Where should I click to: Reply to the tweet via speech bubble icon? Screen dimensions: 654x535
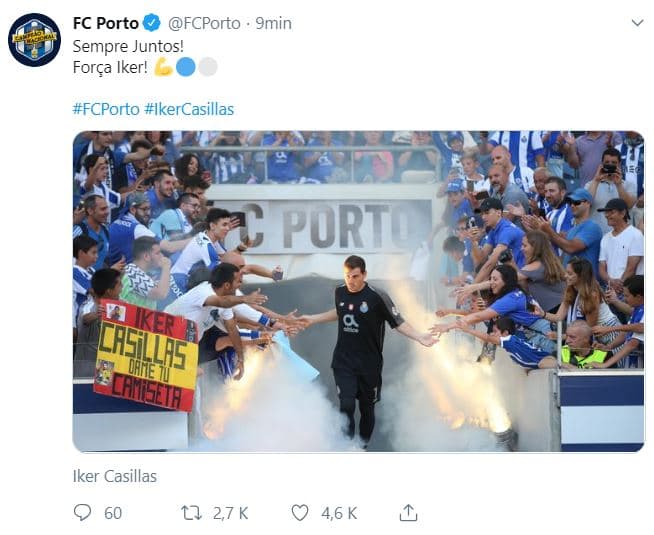82,512
